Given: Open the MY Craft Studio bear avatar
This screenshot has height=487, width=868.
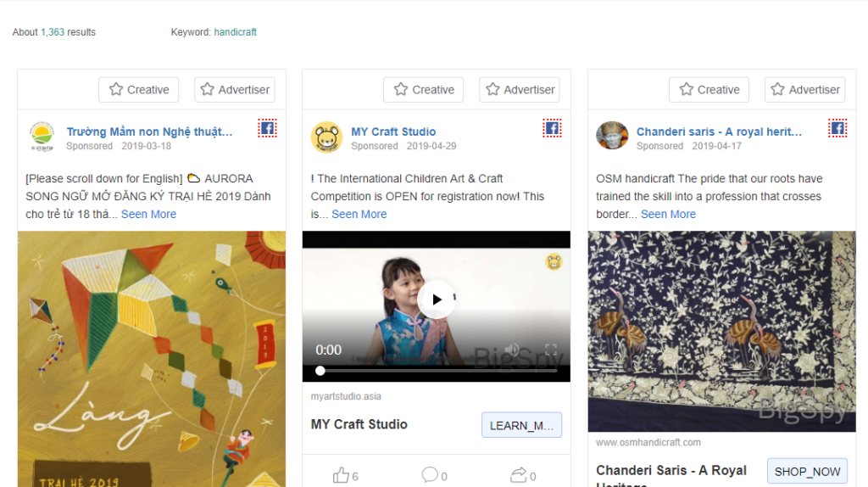Looking at the screenshot, I should [x=326, y=137].
